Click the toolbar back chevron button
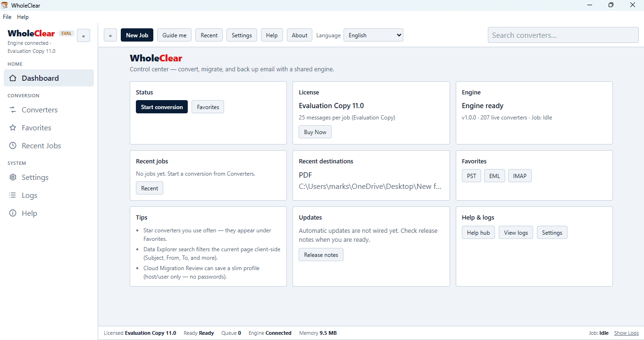This screenshot has width=644, height=340. tap(110, 35)
